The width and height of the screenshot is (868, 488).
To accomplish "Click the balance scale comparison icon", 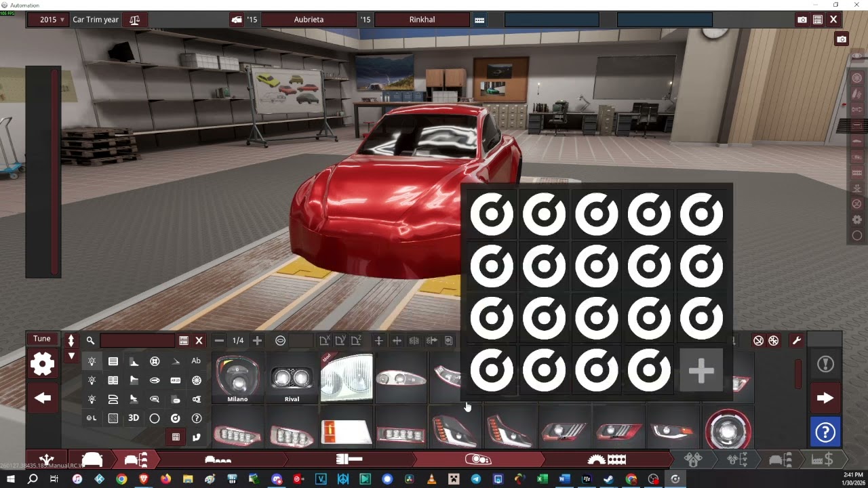I will pyautogui.click(x=134, y=20).
